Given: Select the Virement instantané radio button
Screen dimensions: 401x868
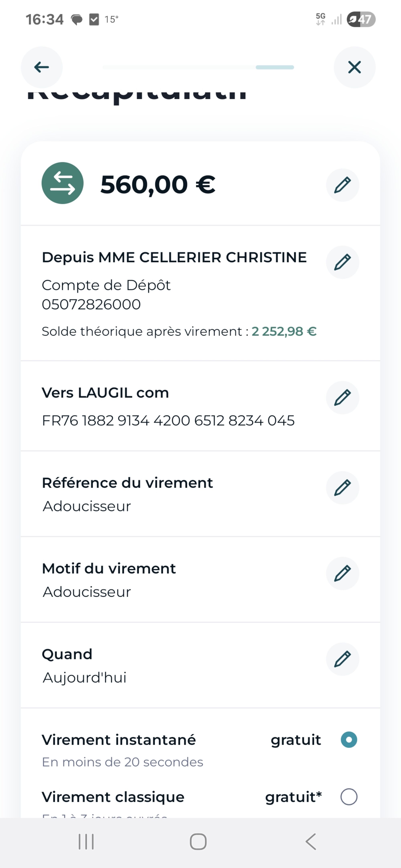Looking at the screenshot, I should tap(349, 740).
